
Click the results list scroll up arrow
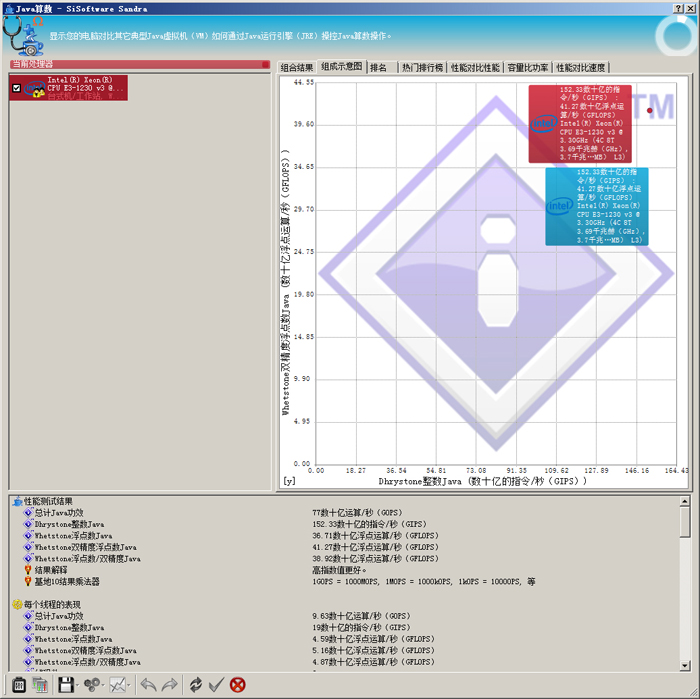pos(685,501)
